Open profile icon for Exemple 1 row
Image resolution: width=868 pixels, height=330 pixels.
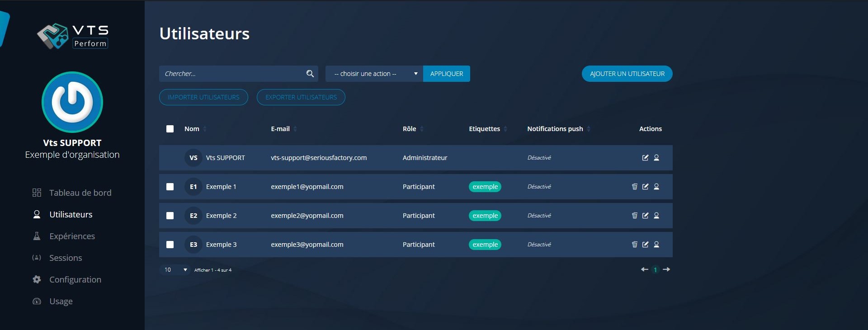[656, 187]
